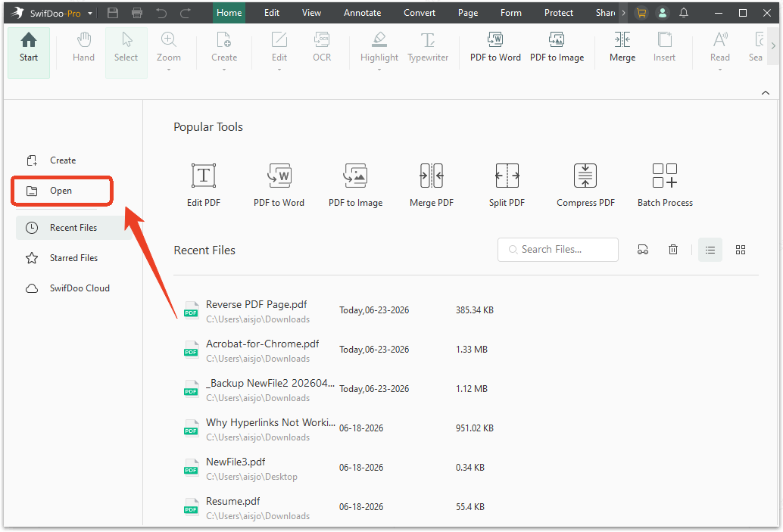Open the notifications bell
This screenshot has width=783, height=532.
point(684,13)
